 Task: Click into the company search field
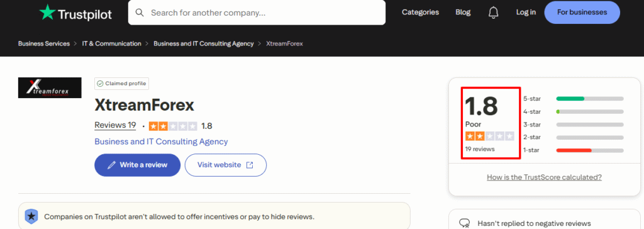pos(257,13)
